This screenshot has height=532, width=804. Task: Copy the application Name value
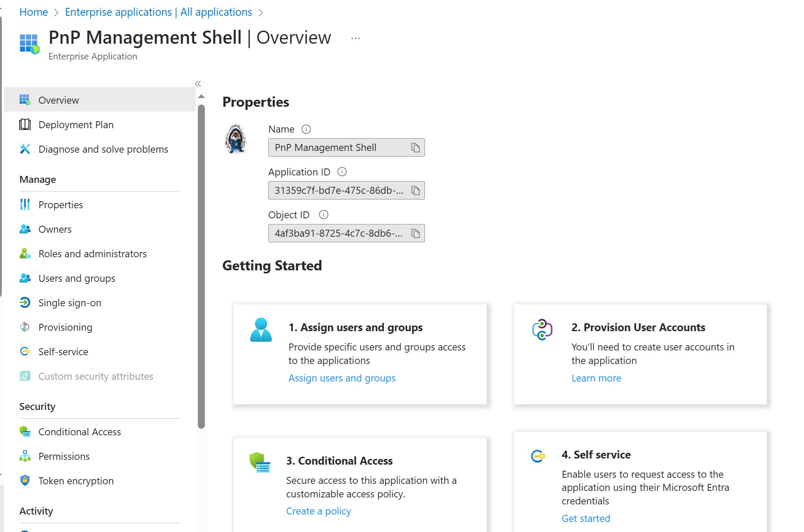415,147
